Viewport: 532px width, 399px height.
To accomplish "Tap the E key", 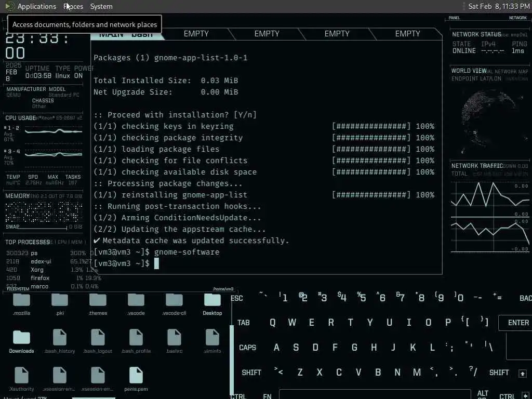I will pyautogui.click(x=312, y=323).
